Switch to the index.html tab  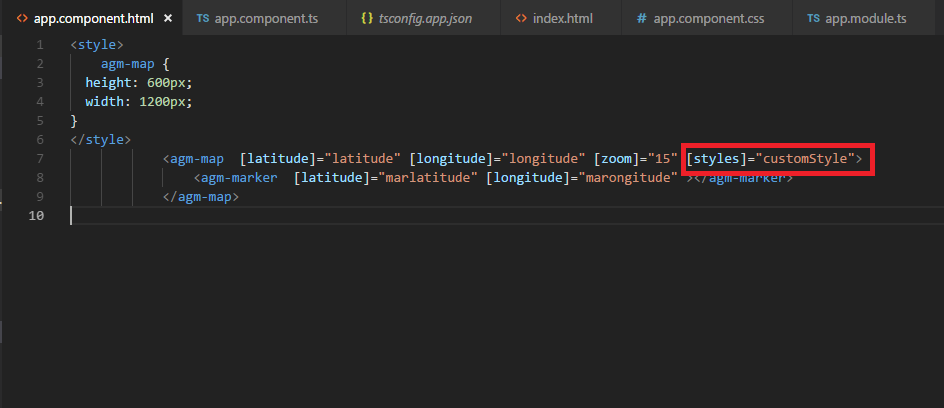point(560,18)
